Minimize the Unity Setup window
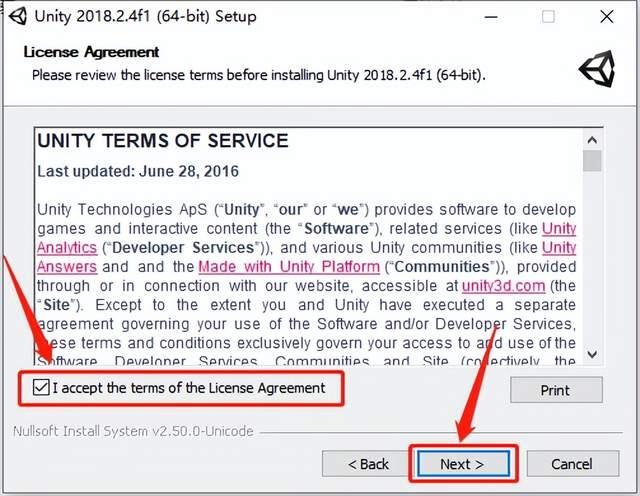This screenshot has width=640, height=496. point(491,17)
